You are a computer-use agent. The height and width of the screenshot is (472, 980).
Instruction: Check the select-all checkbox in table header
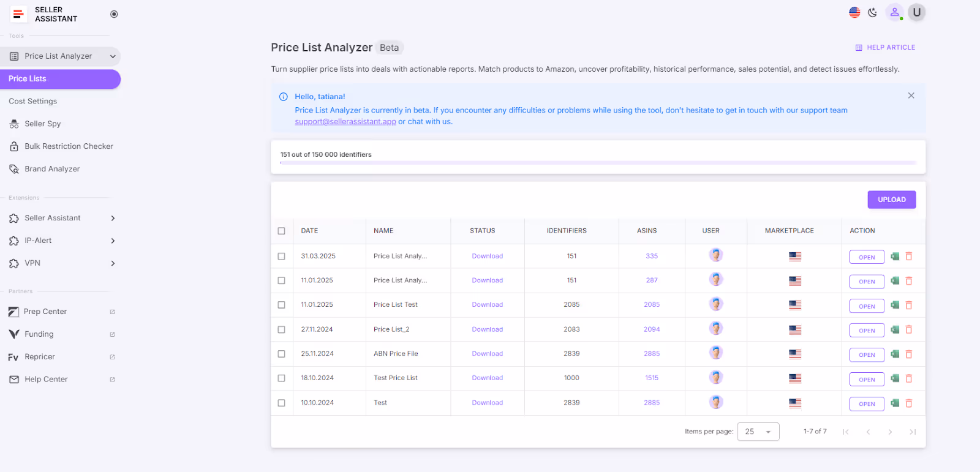(282, 231)
